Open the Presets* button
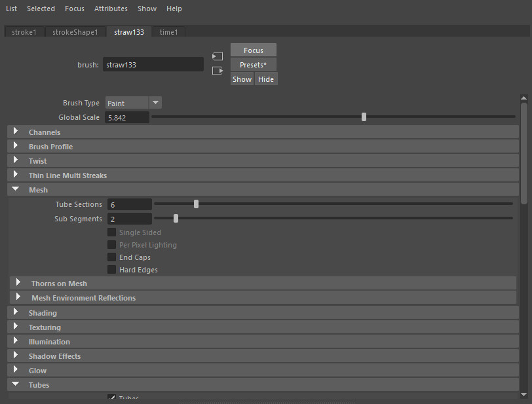The height and width of the screenshot is (404, 532). 254,64
